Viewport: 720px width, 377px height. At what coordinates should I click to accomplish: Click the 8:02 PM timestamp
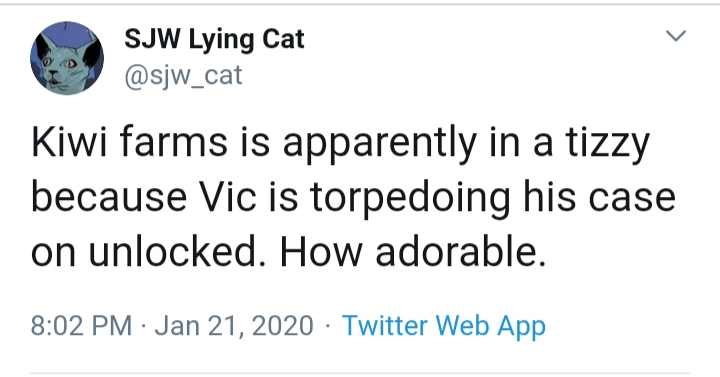click(81, 326)
